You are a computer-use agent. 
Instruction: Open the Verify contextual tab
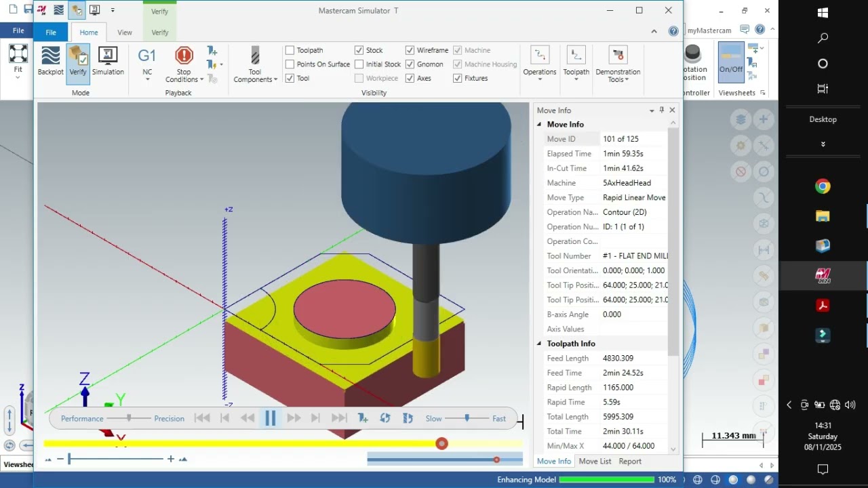click(x=160, y=32)
